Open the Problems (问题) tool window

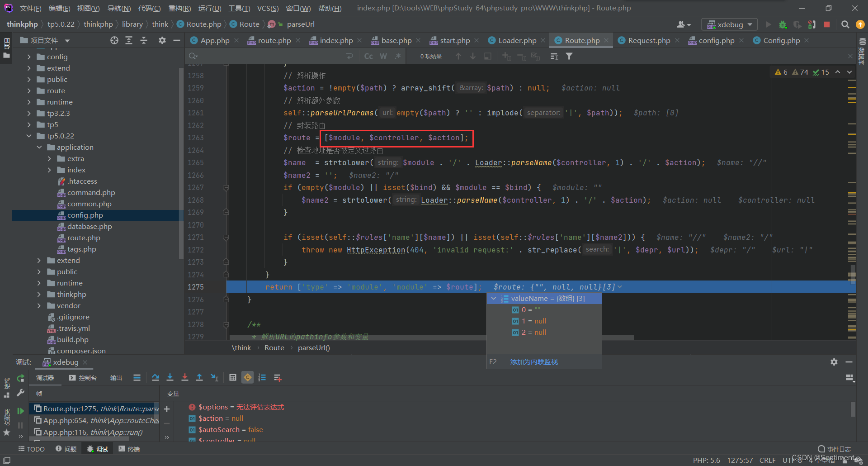point(66,449)
